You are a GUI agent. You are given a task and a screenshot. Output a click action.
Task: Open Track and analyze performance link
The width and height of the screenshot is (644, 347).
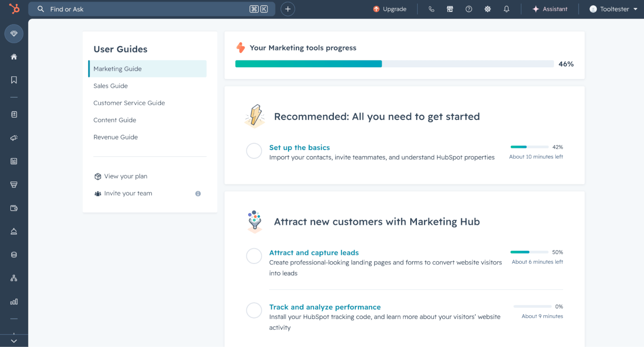(325, 307)
